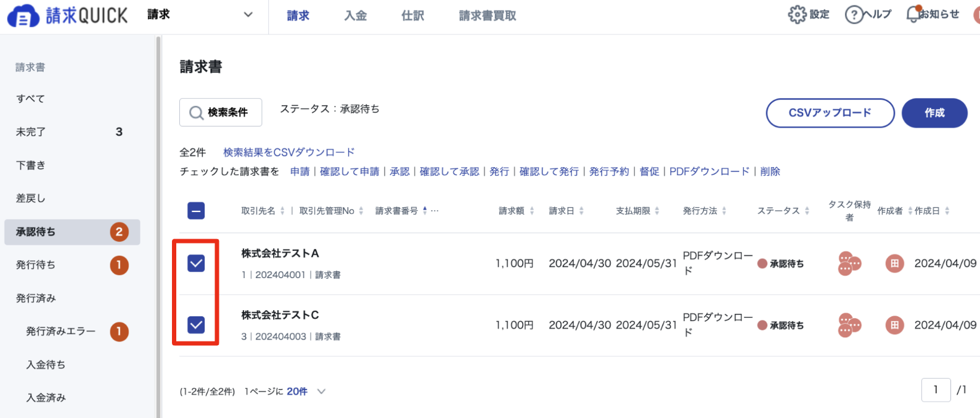Image resolution: width=980 pixels, height=418 pixels.
Task: Click the CSVアップロード button
Action: pyautogui.click(x=830, y=113)
